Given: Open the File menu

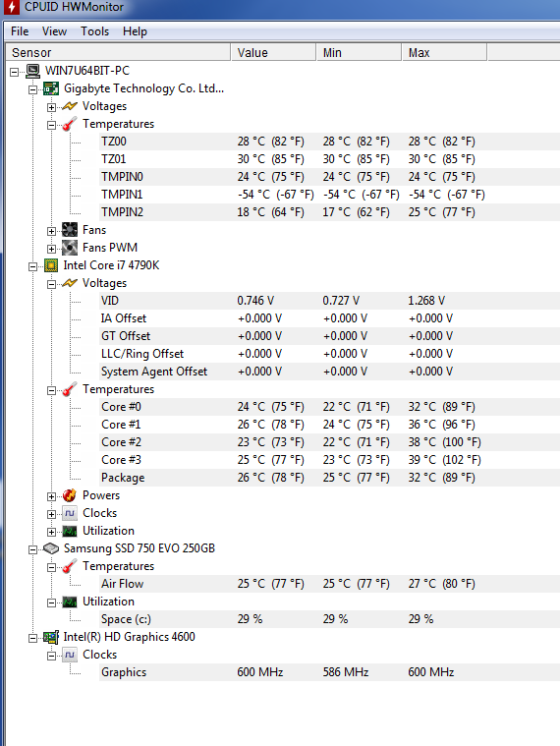Looking at the screenshot, I should pos(20,31).
